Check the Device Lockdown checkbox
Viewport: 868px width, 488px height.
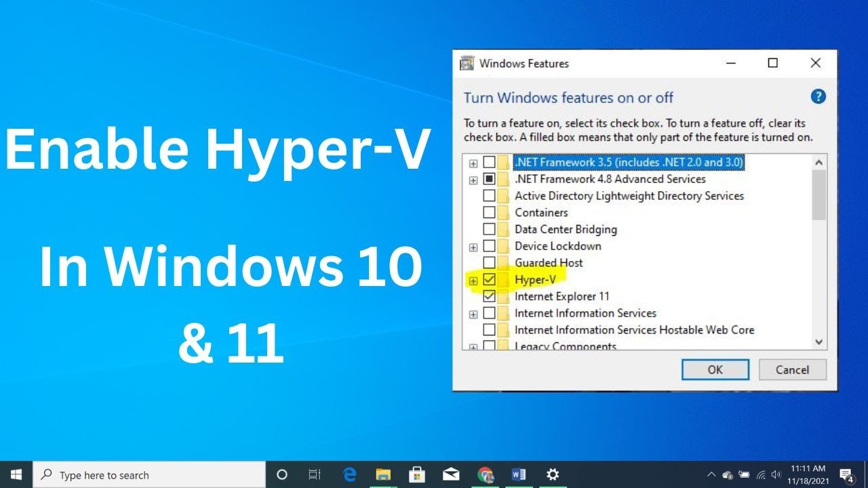pos(489,245)
